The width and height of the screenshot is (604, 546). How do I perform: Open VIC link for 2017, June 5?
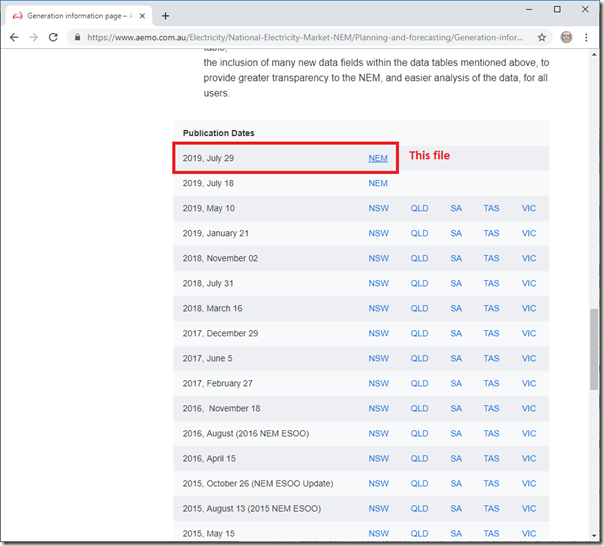pos(529,359)
